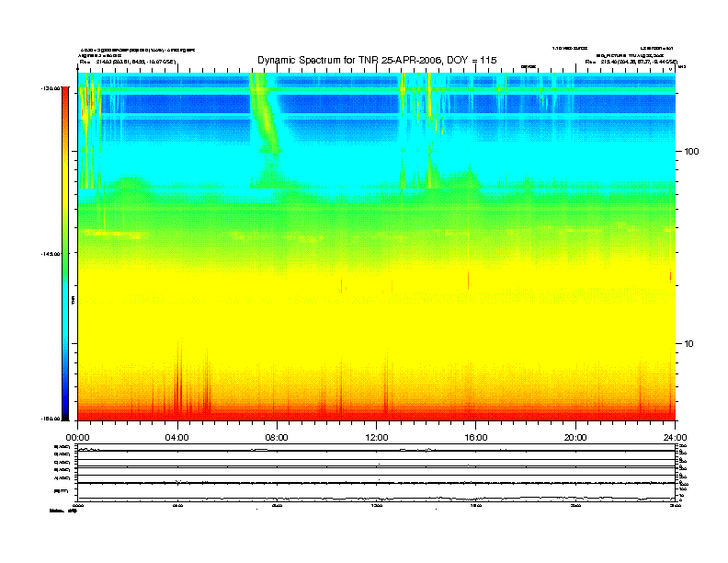Click the '24:00' time axis label
Viewport: 728px width, 563px height.
pos(675,438)
